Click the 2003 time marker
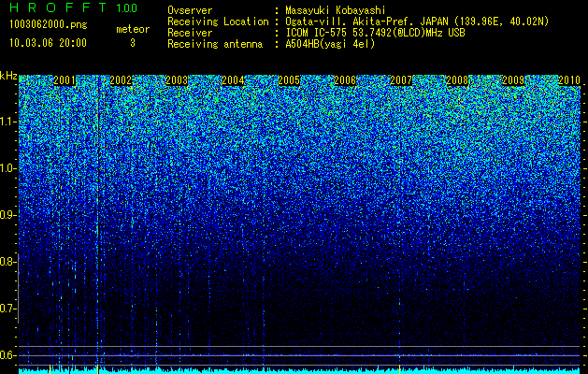This screenshot has height=374, width=588. [x=177, y=80]
